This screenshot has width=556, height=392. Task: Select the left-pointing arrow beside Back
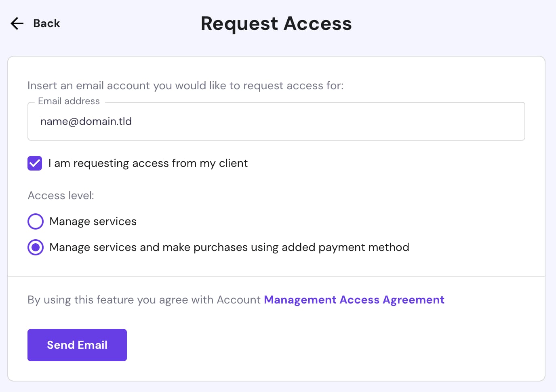coord(17,23)
